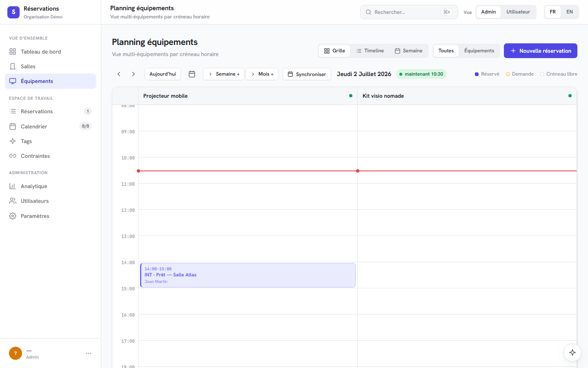Click Nouvelle réservation button
Screen dimensions: 588x368
[541, 51]
